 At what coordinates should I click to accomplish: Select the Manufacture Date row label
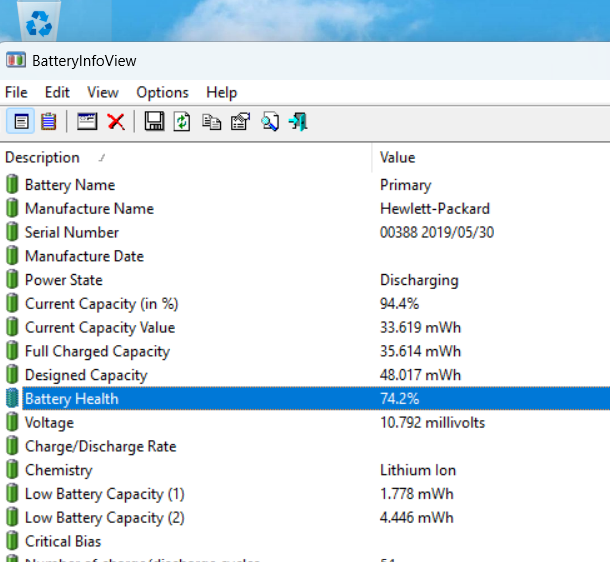[x=84, y=256]
